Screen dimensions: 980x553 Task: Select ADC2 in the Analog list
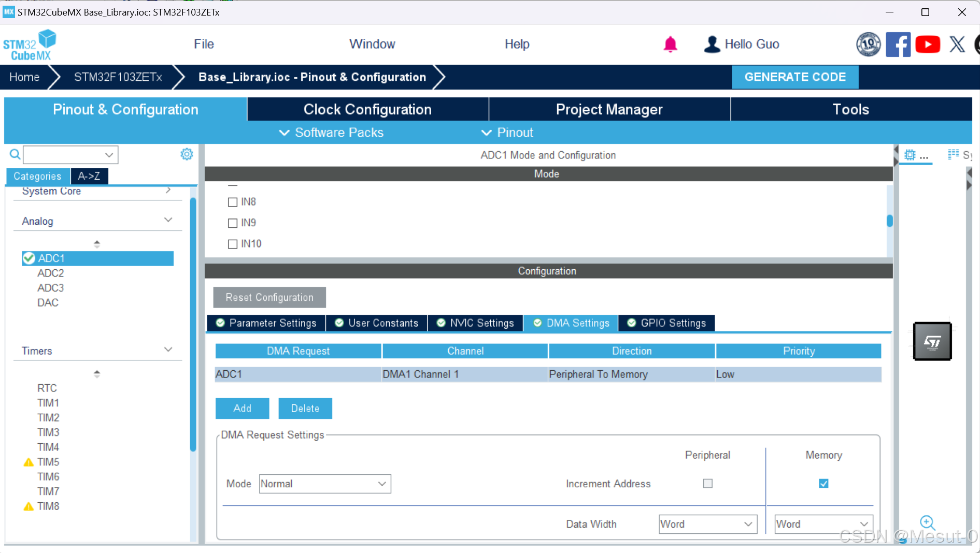[x=51, y=273]
